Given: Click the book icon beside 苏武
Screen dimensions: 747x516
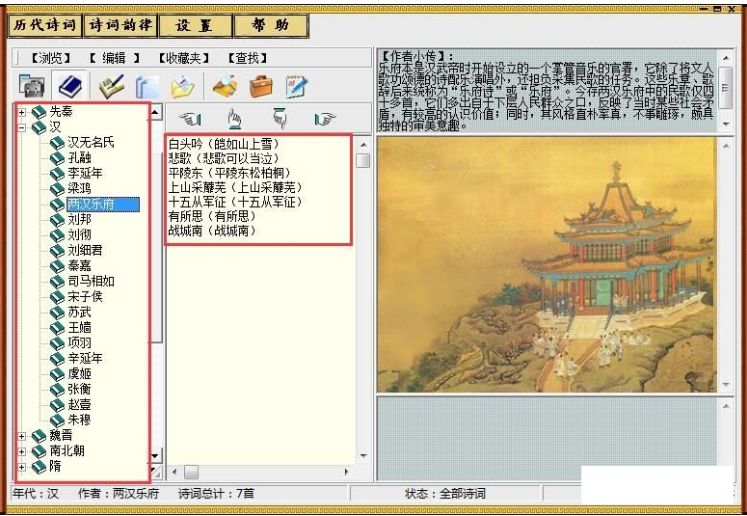Looking at the screenshot, I should click(x=57, y=312).
